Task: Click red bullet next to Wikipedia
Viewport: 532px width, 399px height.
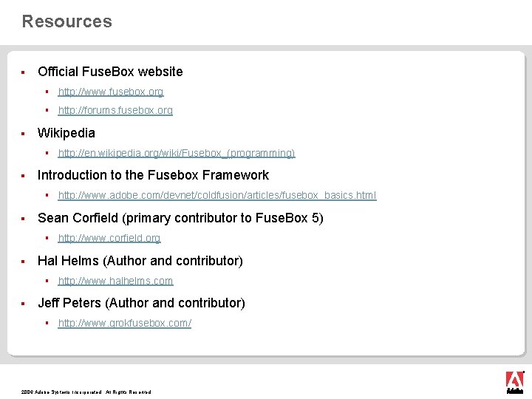Action: point(23,134)
